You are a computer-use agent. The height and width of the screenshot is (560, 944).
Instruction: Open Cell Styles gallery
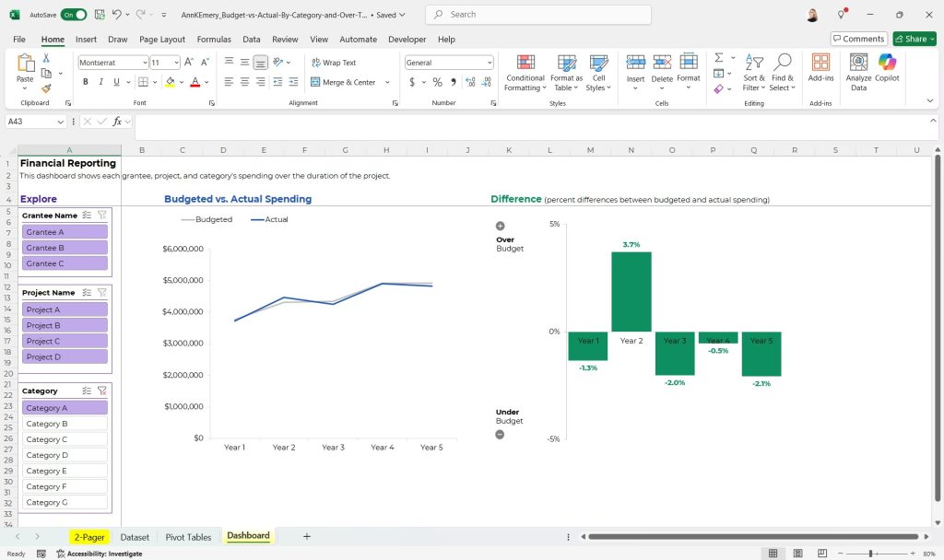598,72
